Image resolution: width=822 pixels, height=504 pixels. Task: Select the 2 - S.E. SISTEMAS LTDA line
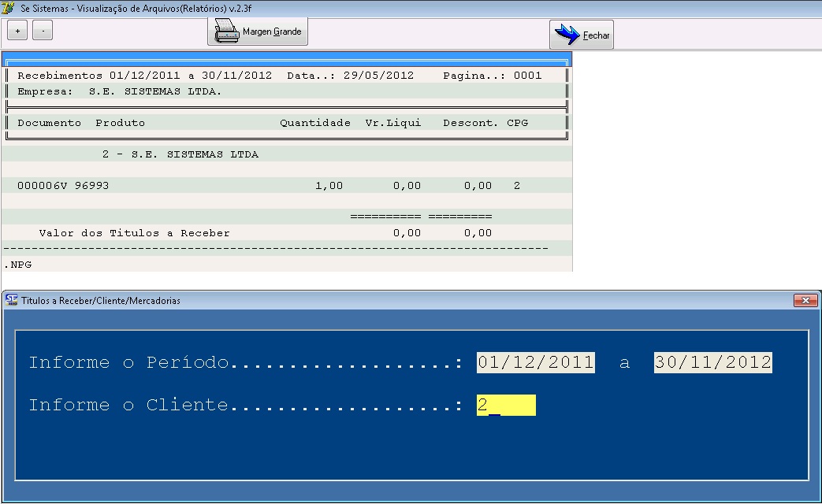click(x=180, y=154)
